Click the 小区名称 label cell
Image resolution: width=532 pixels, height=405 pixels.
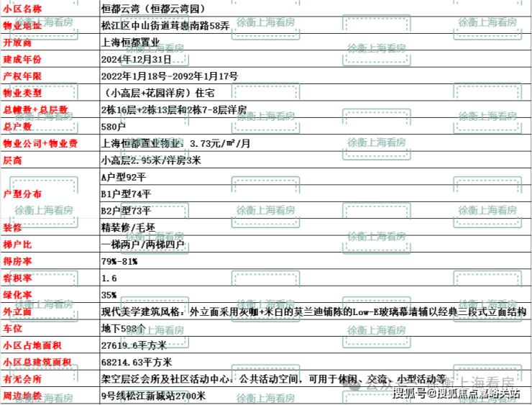pyautogui.click(x=22, y=9)
